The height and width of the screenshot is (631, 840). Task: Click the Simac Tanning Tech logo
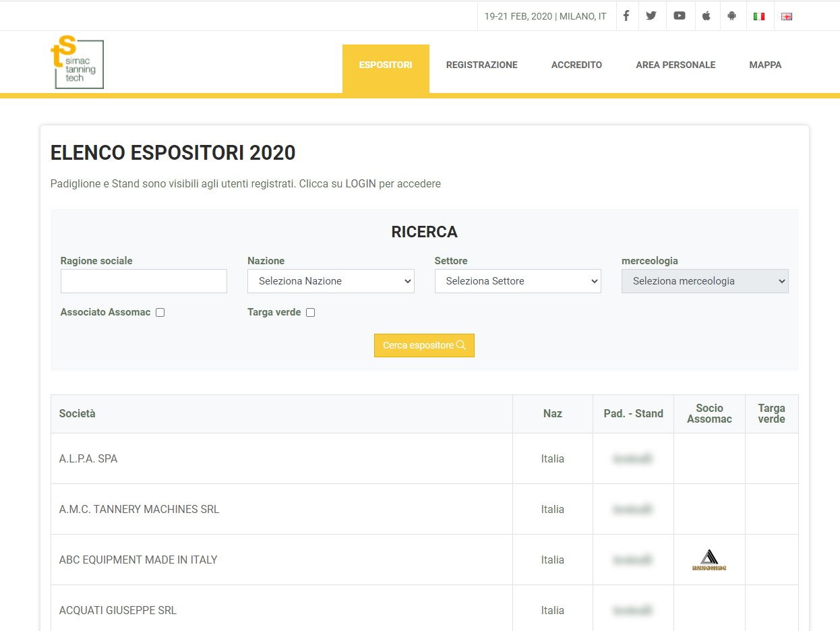pos(78,62)
